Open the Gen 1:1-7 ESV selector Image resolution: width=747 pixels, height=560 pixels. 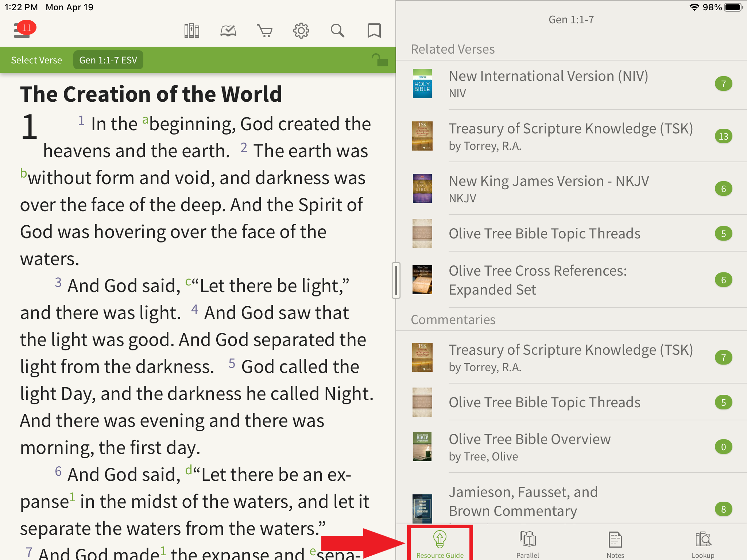(108, 60)
